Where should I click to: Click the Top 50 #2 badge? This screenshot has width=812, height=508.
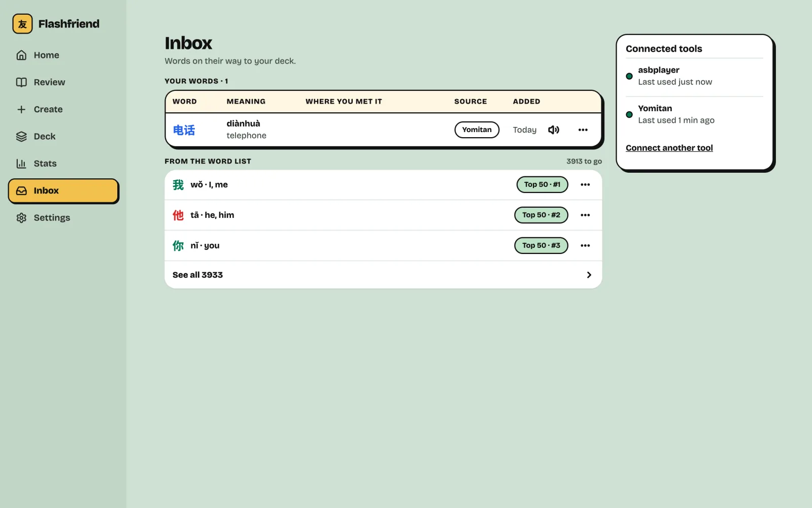tap(541, 215)
